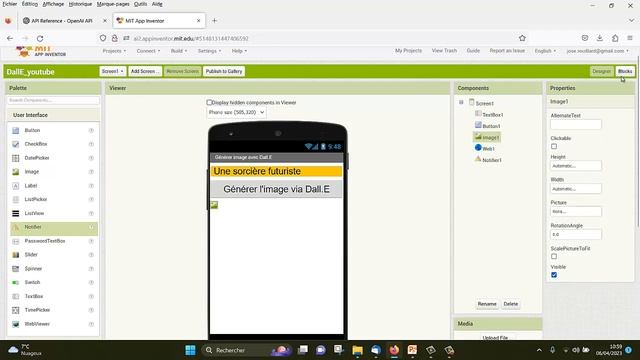Click Générer l'image via Dall.E button
640x360 pixels.
click(276, 189)
